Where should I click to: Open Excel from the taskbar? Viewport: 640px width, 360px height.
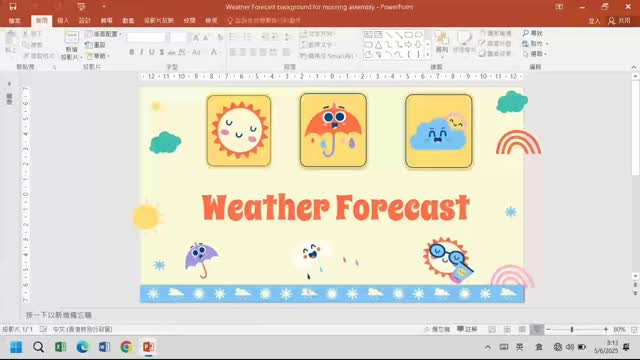point(60,347)
